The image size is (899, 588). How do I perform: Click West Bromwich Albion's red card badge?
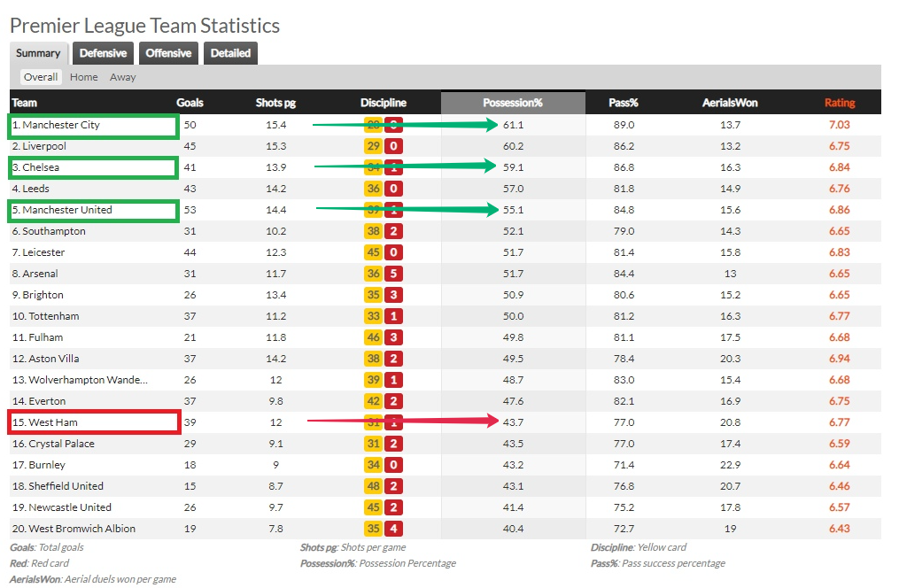tap(394, 529)
